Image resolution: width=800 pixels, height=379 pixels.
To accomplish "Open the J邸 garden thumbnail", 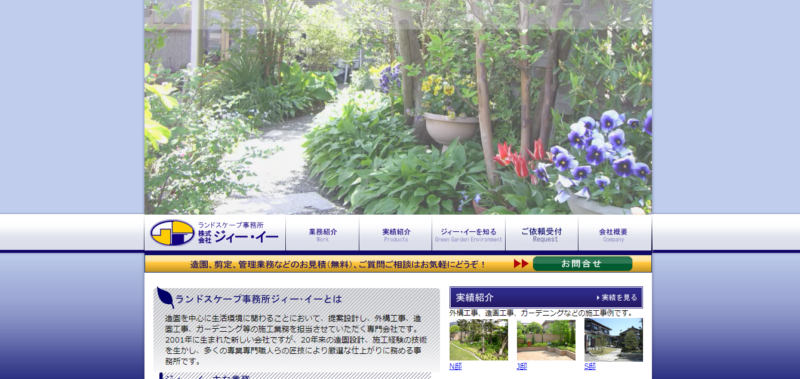I will (546, 340).
